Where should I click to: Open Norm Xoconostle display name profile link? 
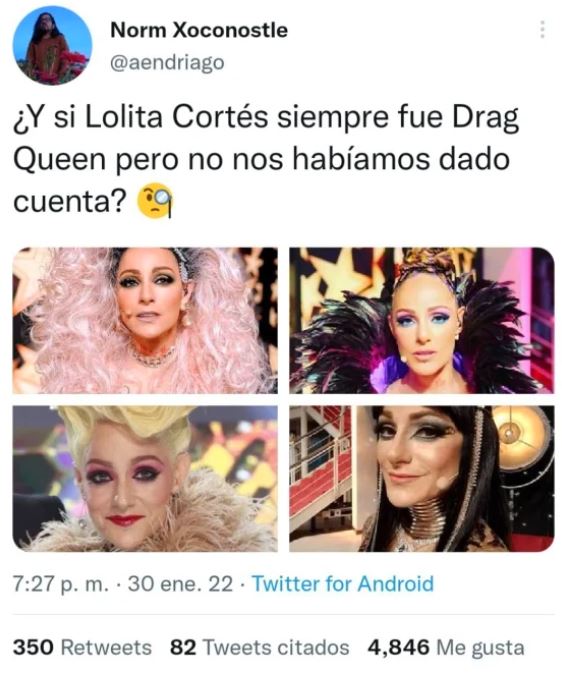tap(199, 30)
